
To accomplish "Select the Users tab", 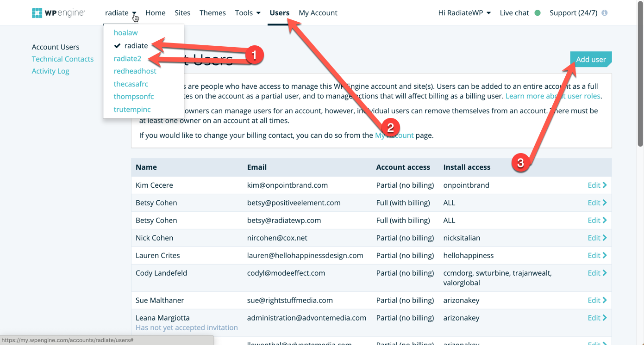I will coord(280,13).
